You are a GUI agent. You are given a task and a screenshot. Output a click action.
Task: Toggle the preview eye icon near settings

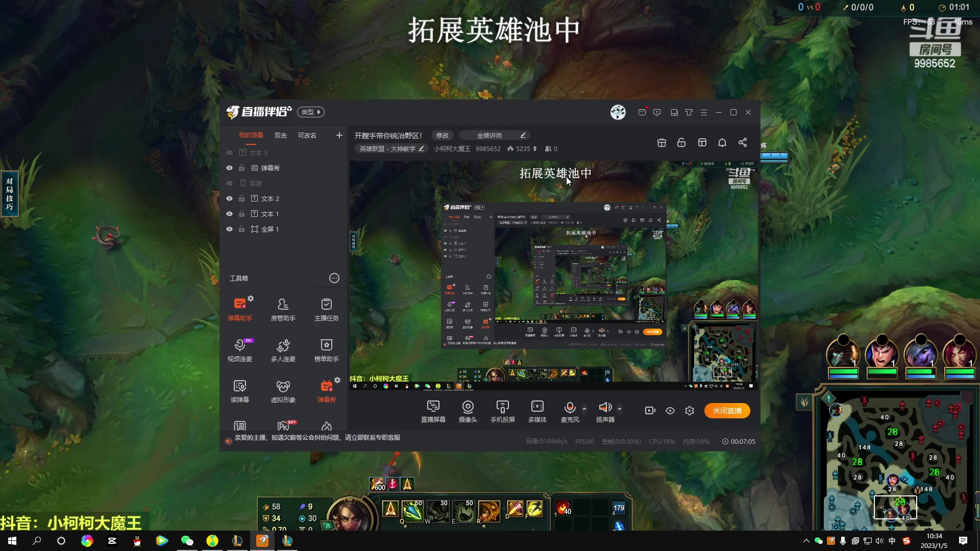(x=670, y=411)
